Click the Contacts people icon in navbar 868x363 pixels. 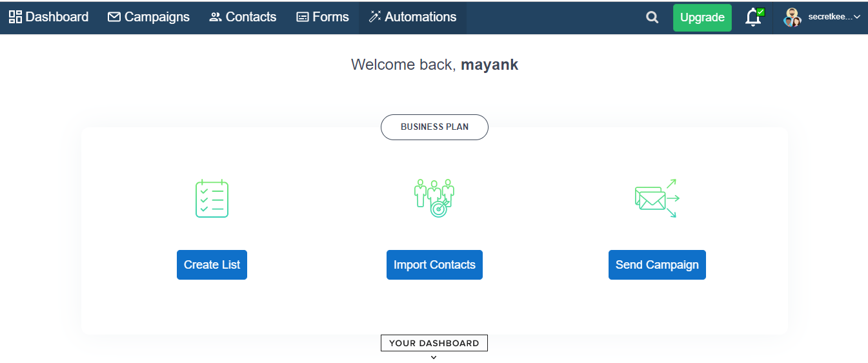click(216, 17)
